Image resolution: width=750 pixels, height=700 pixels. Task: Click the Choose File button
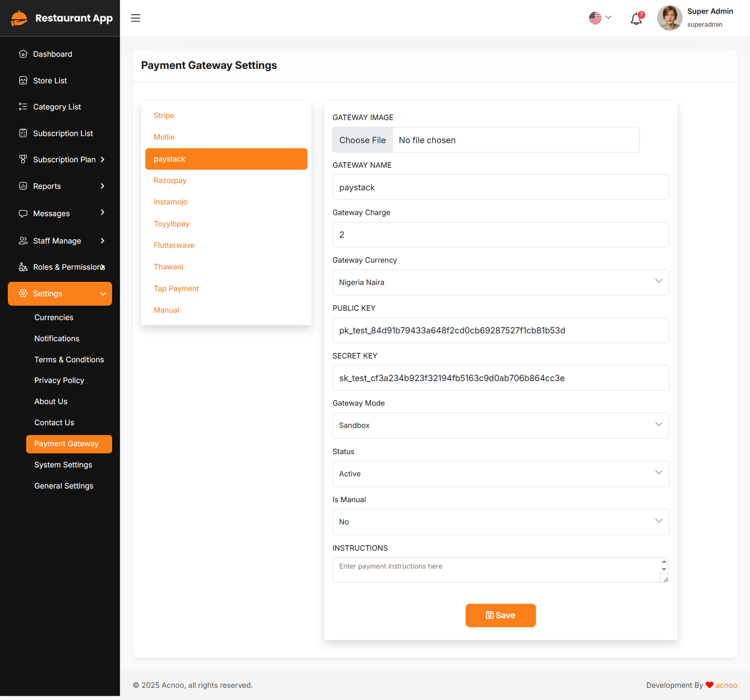click(x=362, y=140)
